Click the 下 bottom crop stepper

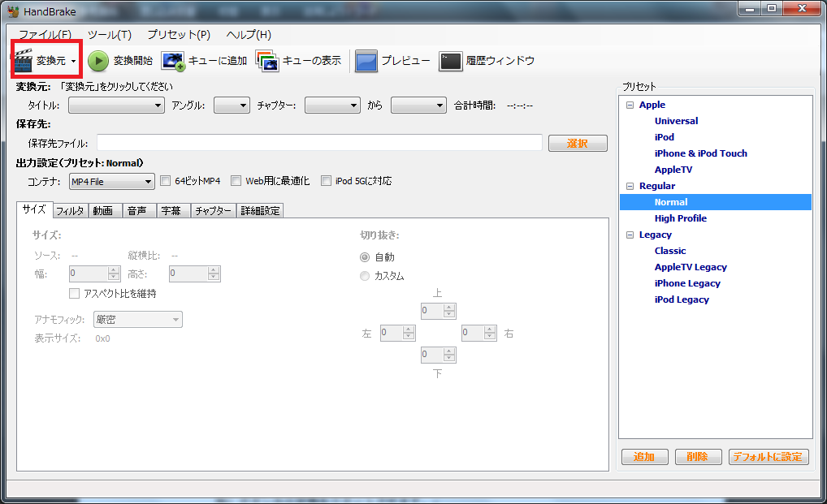click(x=439, y=355)
